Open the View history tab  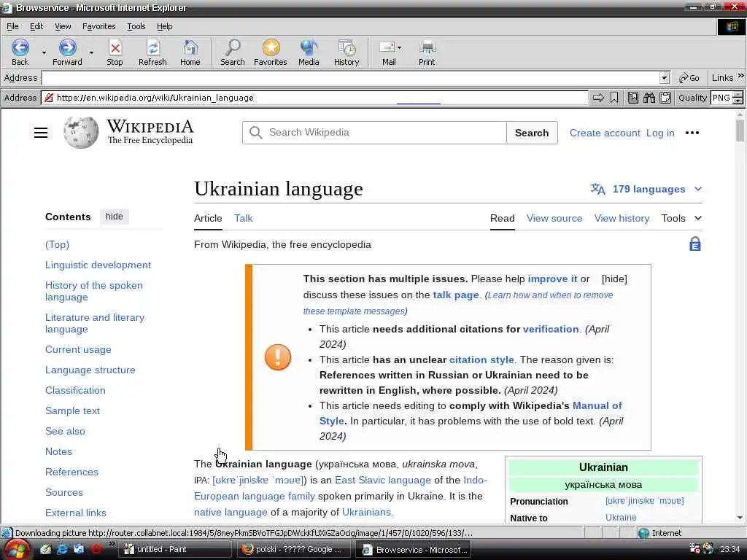click(622, 218)
